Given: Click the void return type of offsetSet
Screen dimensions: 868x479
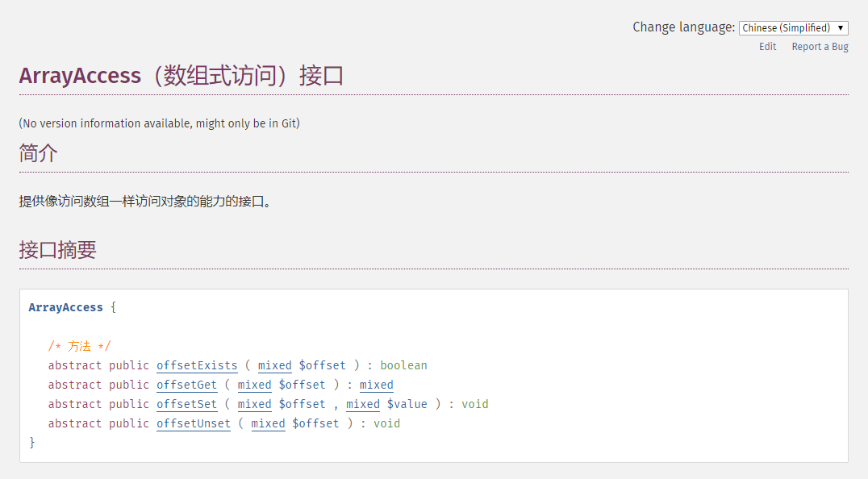Looking at the screenshot, I should 475,404.
